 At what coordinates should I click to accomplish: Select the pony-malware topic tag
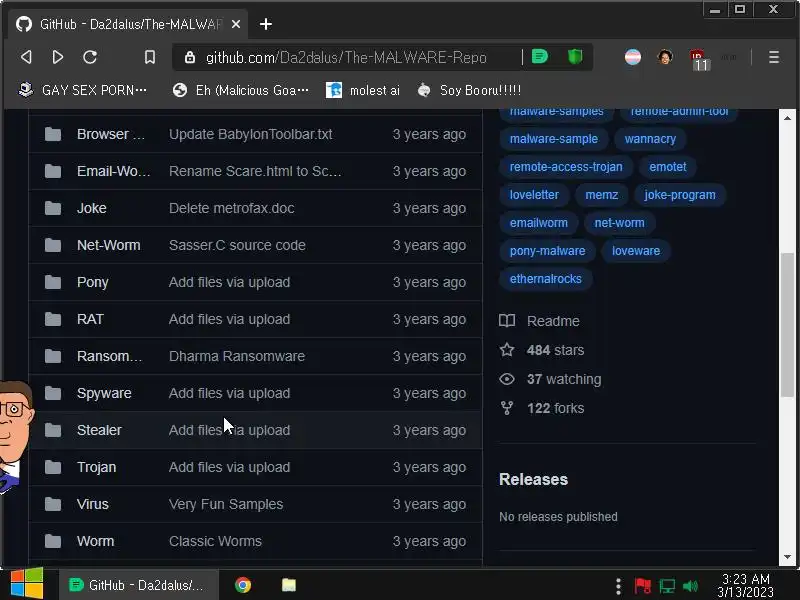tap(547, 251)
